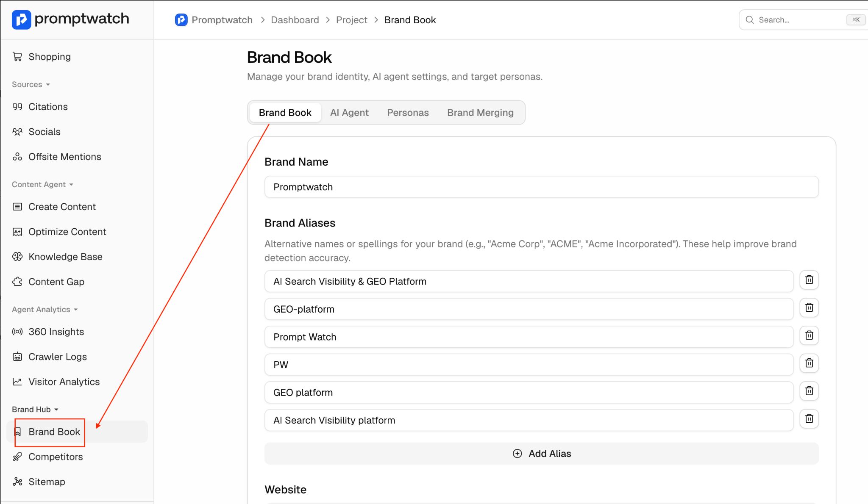
Task: Click the Socials people icon
Action: 17,132
